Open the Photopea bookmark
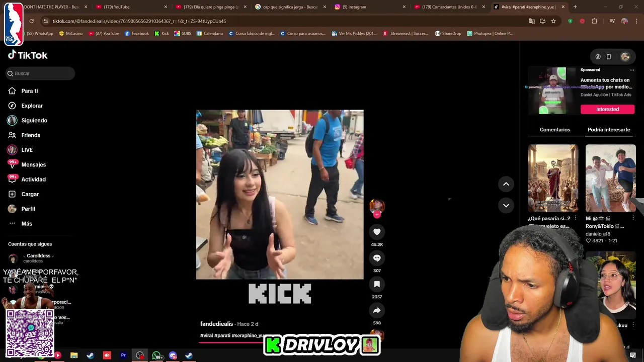 tap(490, 34)
